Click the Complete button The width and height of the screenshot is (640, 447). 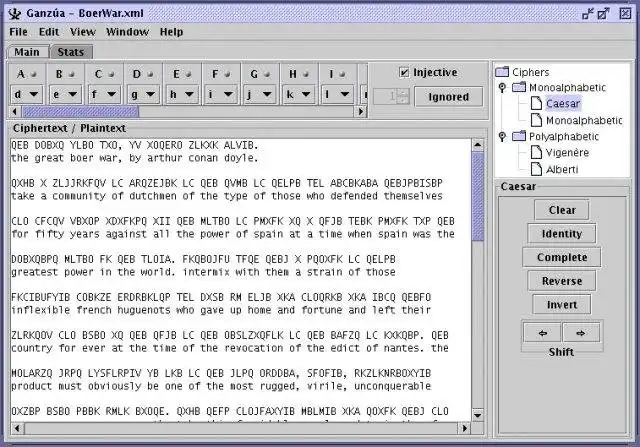[x=562, y=257]
